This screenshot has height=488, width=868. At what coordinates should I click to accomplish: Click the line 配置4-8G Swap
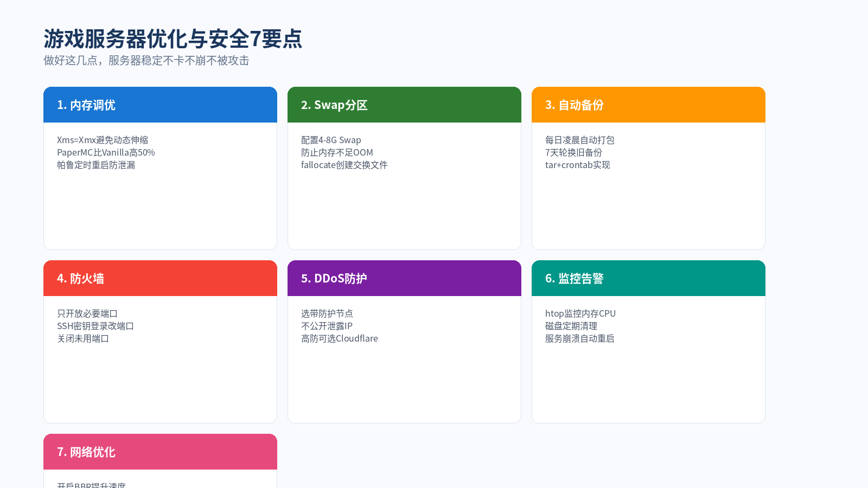coord(331,140)
